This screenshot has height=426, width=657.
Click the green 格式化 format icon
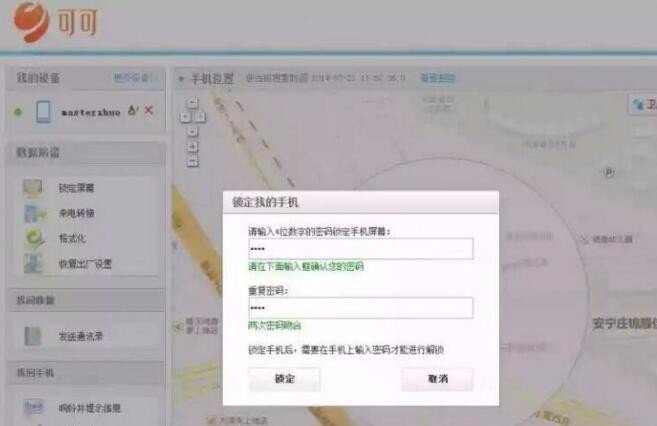34,238
